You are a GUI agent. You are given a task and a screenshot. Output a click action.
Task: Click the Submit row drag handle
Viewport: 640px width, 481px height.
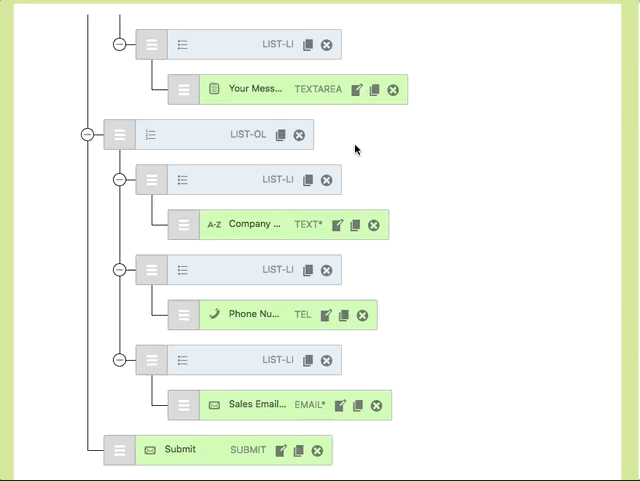[x=120, y=450]
